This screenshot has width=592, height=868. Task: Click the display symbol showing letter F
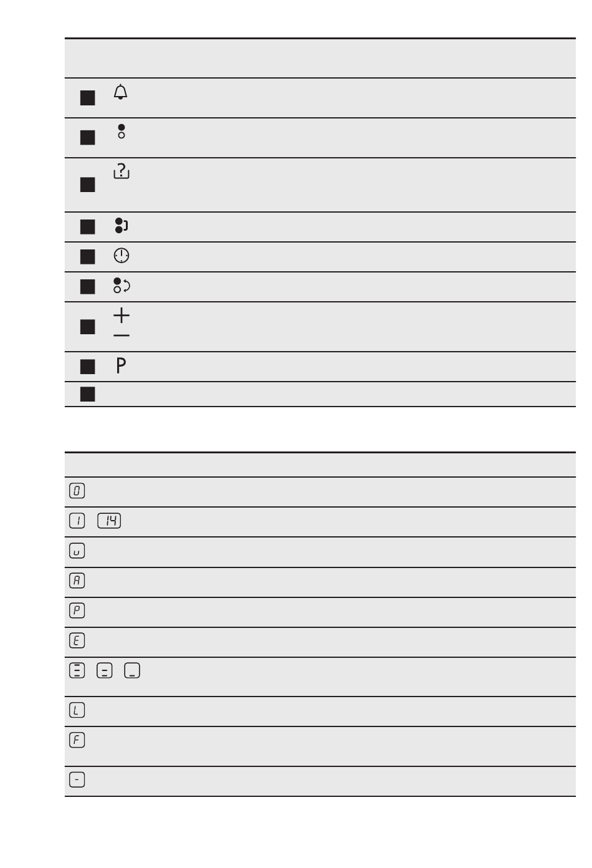[77, 740]
